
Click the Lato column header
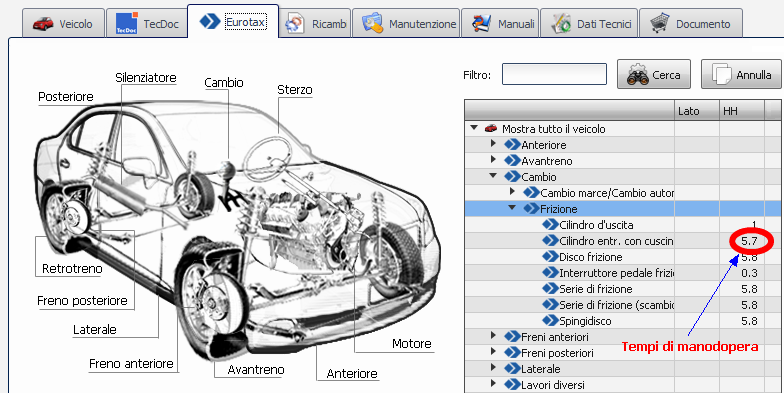(696, 111)
